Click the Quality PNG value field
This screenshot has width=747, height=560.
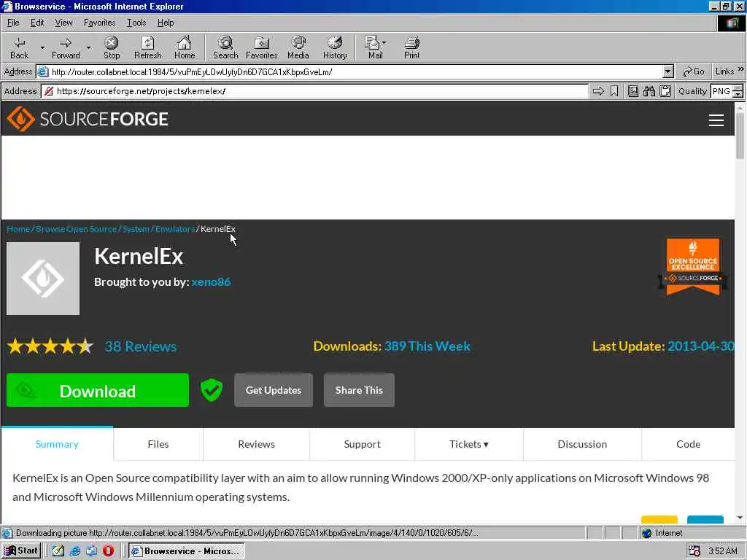click(x=721, y=91)
